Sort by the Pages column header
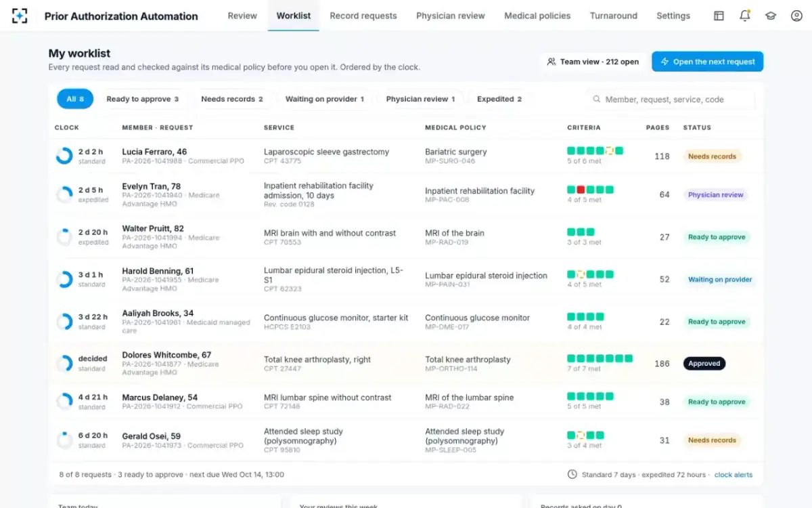Viewport: 812px width, 508px height. 658,127
